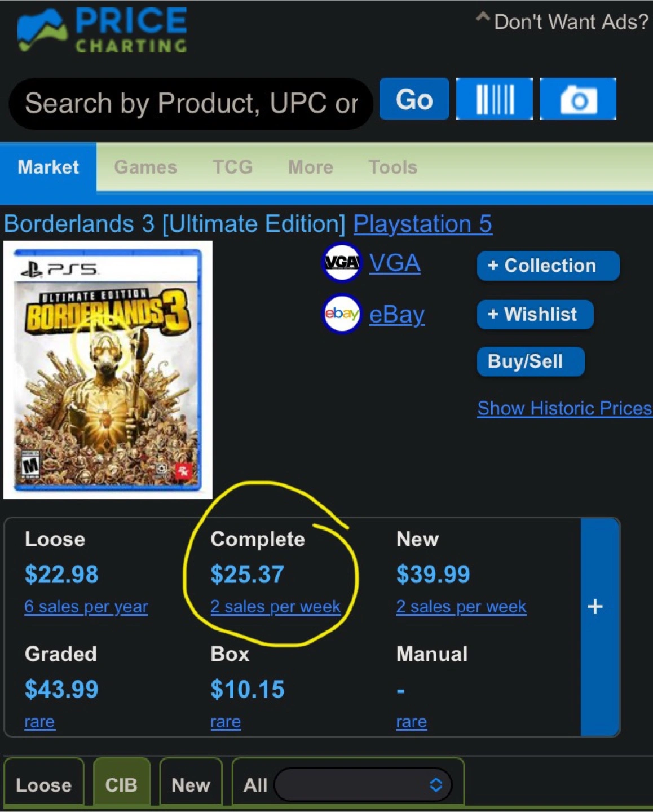Open the barcode scanner icon
Image resolution: width=653 pixels, height=812 pixels.
pyautogui.click(x=495, y=99)
